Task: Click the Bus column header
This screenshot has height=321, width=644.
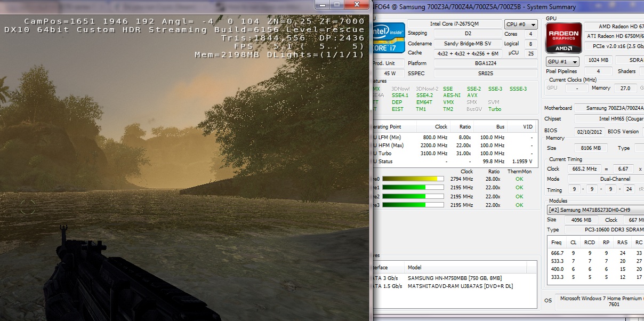Action: (x=490, y=127)
